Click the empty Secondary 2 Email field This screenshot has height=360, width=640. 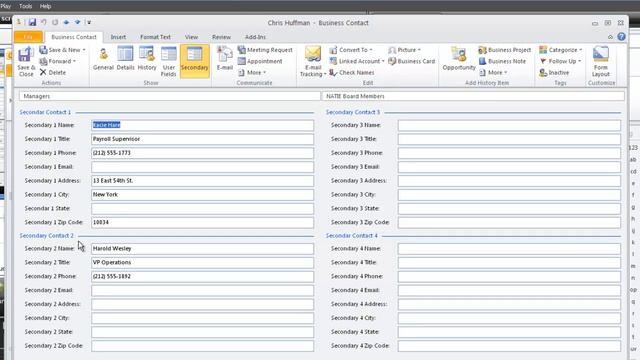(202, 290)
